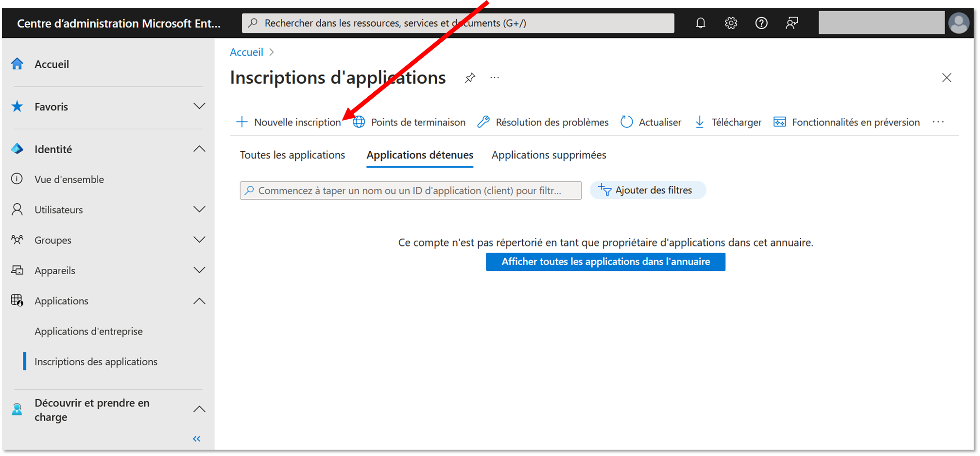Click the Vue d'ensemble info icon
This screenshot has height=456, width=980.
17,179
